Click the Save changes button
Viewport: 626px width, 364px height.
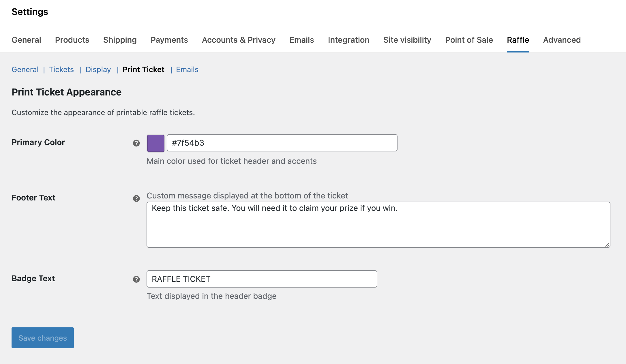[42, 338]
